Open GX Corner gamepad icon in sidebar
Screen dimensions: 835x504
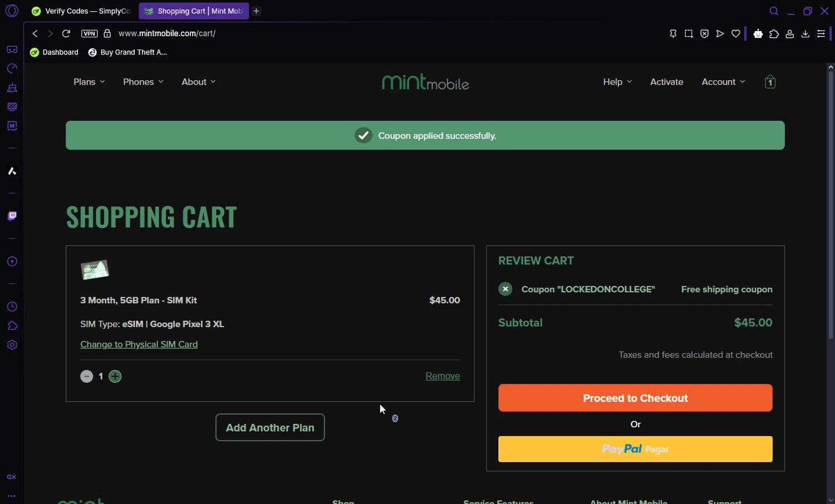[12, 50]
